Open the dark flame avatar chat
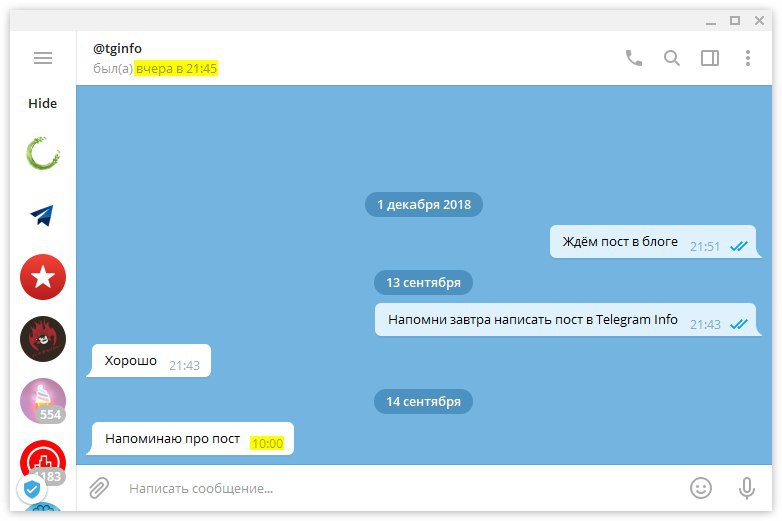 43,339
